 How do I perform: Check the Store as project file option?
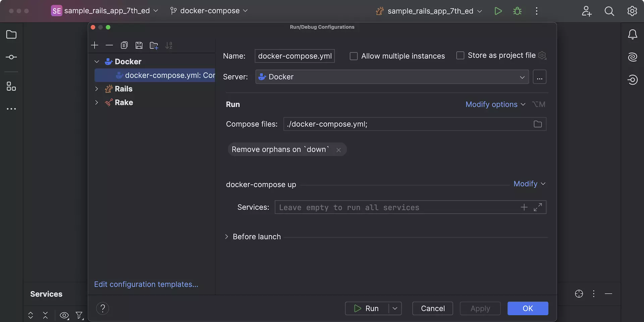point(460,55)
